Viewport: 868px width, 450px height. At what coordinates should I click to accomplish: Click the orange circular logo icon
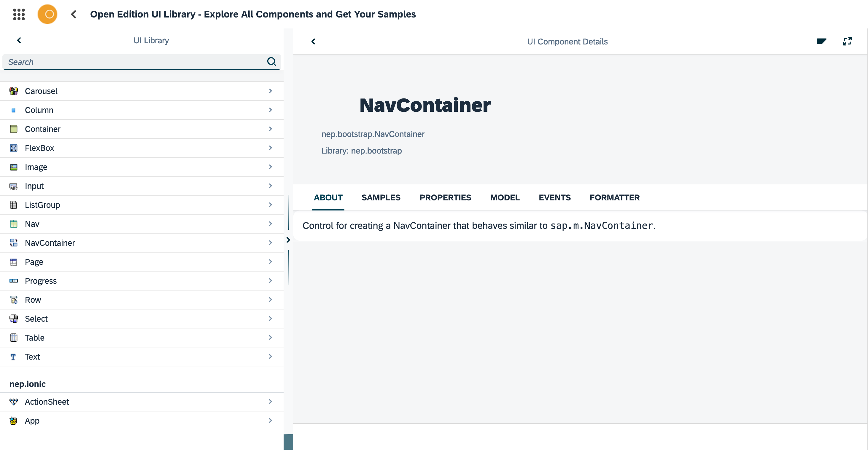pos(47,14)
